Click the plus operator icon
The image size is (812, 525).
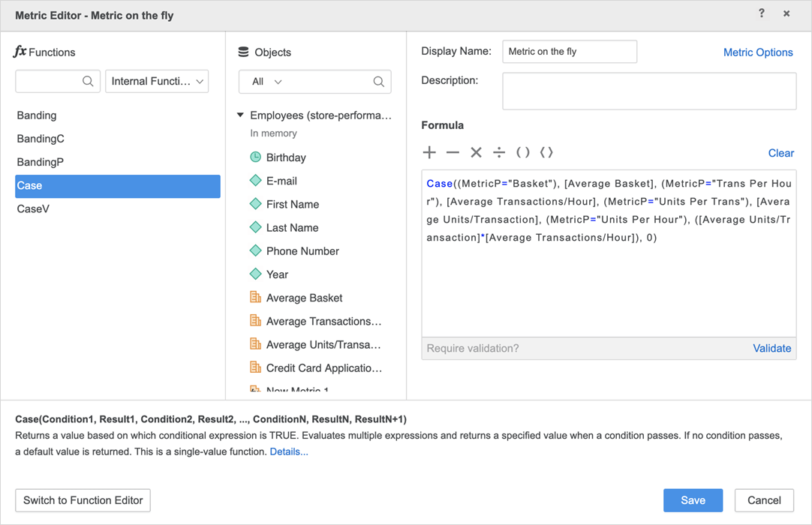pyautogui.click(x=429, y=153)
